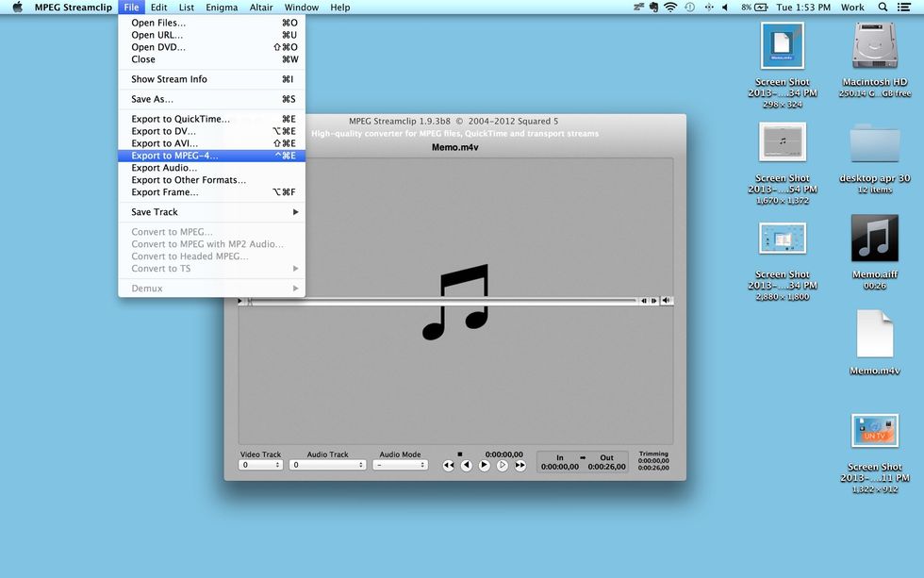The width and height of the screenshot is (924, 578).
Task: Select the desktop apr 30 folder
Action: coord(875,142)
